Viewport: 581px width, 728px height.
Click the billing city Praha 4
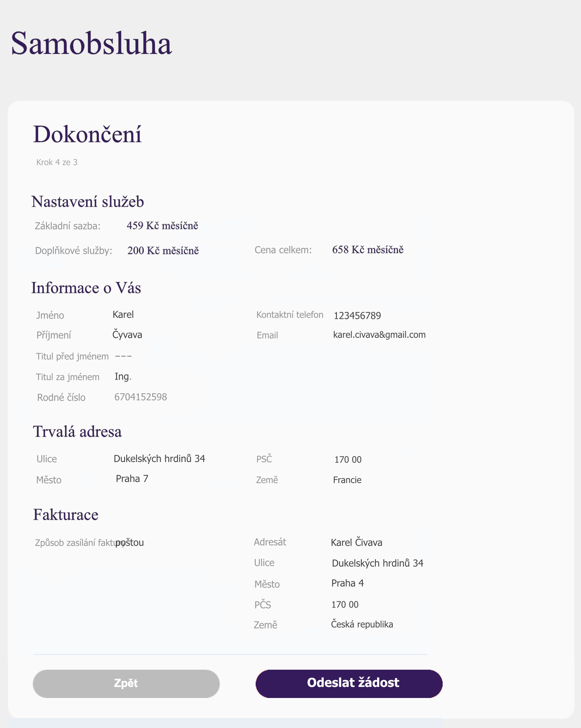[x=347, y=583]
